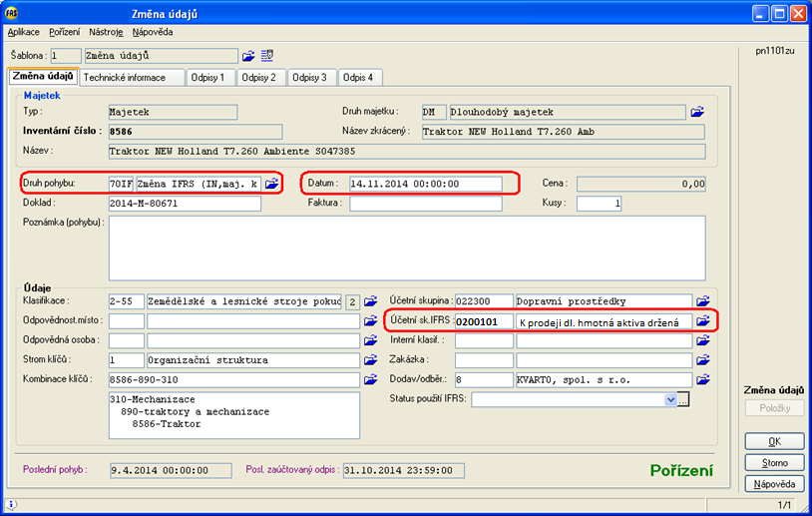Image resolution: width=812 pixels, height=516 pixels.
Task: Browse Dodav/odběr supplier list
Action: [703, 379]
